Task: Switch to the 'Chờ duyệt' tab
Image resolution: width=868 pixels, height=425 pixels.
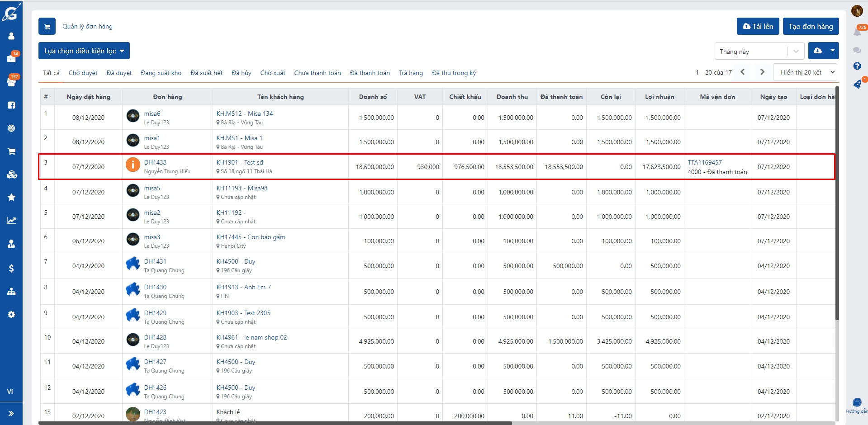Action: (83, 73)
